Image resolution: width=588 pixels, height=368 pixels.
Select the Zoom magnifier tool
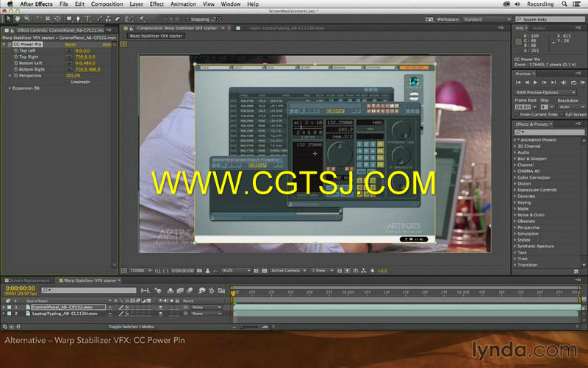(27, 18)
